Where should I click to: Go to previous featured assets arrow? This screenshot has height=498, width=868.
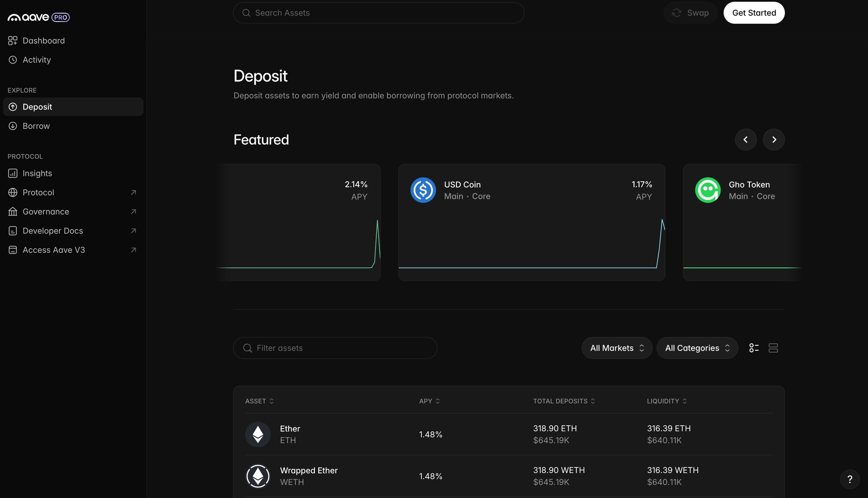point(746,140)
